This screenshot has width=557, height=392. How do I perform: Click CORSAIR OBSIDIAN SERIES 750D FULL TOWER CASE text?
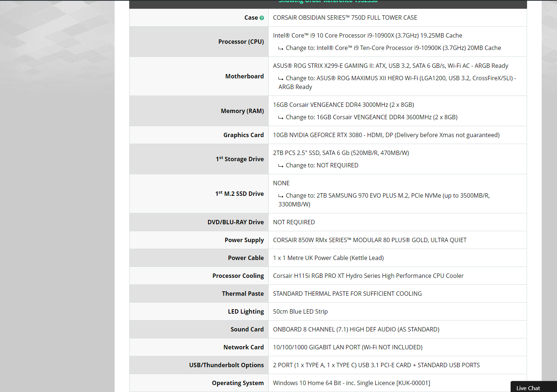pyautogui.click(x=345, y=18)
